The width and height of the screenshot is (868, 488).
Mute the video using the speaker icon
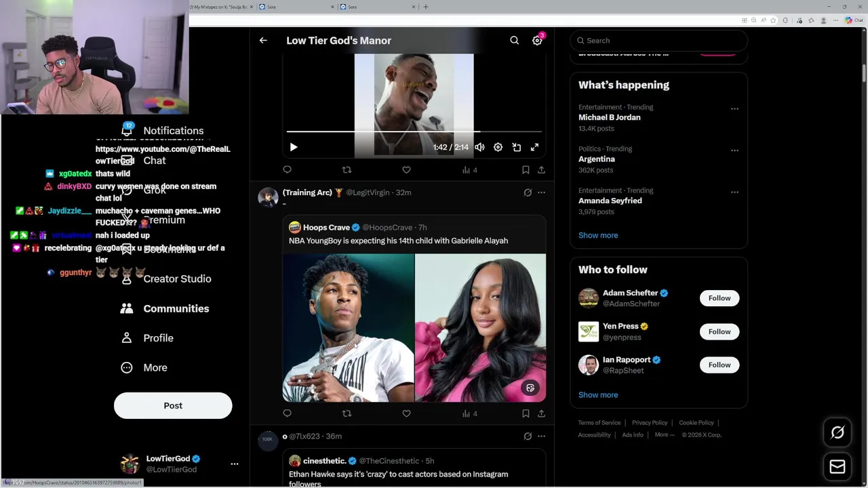pos(479,147)
